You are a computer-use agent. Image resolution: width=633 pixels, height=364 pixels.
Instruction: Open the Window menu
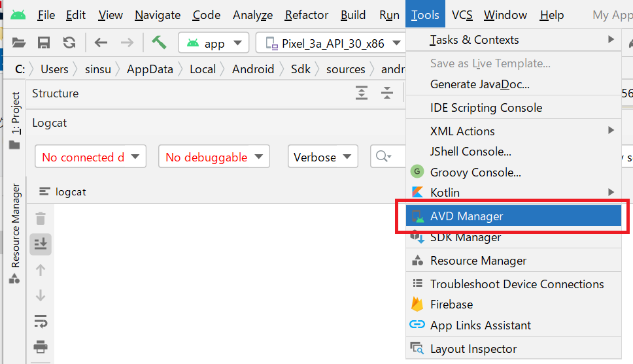coord(505,15)
